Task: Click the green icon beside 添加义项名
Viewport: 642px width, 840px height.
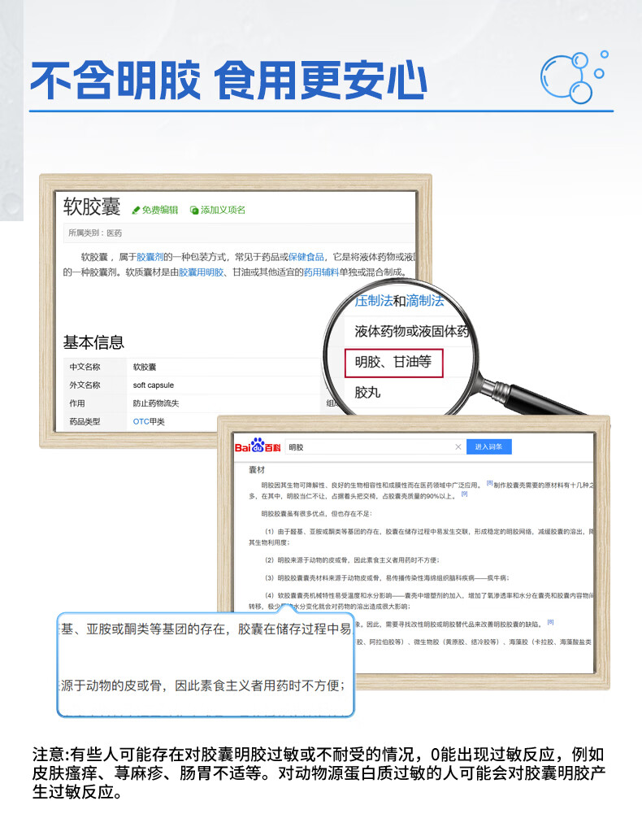Action: pyautogui.click(x=194, y=211)
